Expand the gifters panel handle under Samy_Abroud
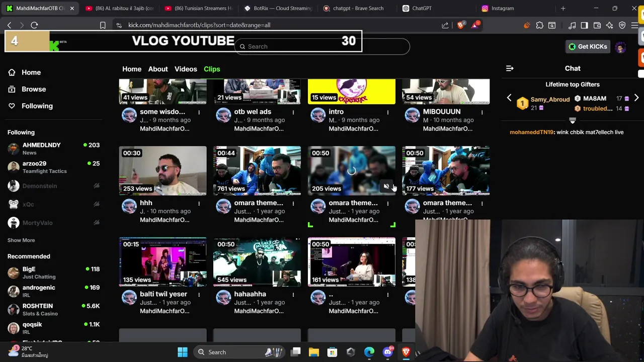The height and width of the screenshot is (362, 644). tap(572, 121)
